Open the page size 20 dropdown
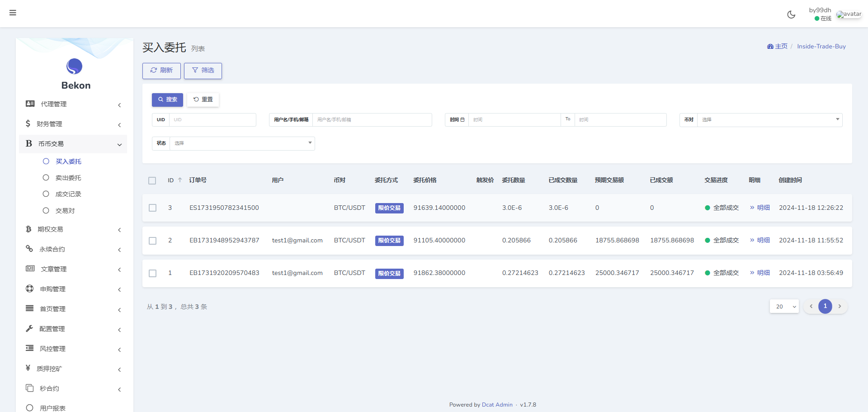The width and height of the screenshot is (868, 412). pos(784,306)
